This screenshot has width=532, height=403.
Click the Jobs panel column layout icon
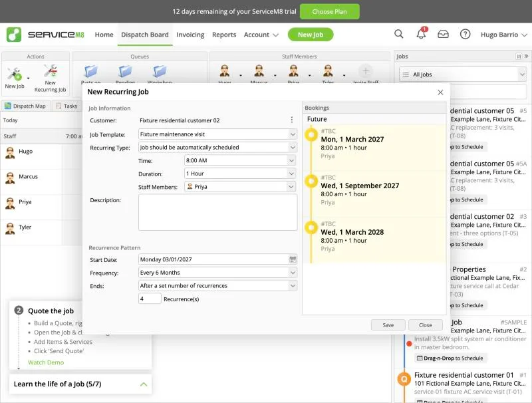(519, 57)
